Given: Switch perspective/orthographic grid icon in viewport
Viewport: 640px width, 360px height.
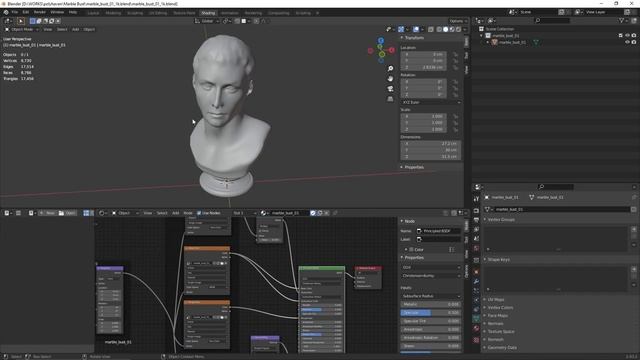Looking at the screenshot, I should (390, 99).
